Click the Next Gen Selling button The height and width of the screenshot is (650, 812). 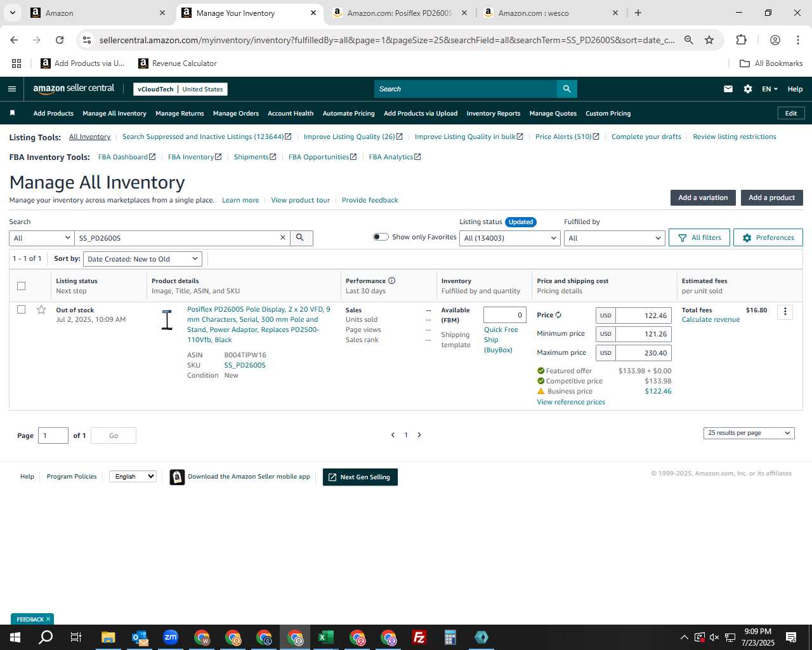(360, 477)
